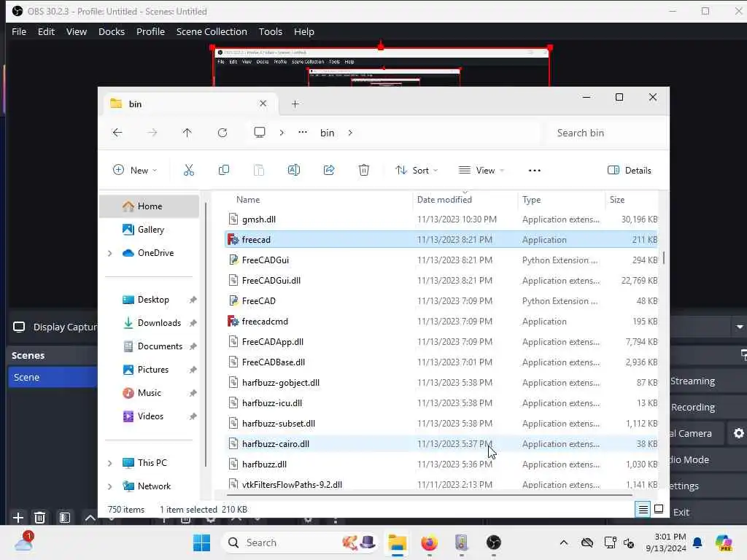Show hidden breadcrumb path ellipsis
The width and height of the screenshot is (747, 560).
click(303, 133)
